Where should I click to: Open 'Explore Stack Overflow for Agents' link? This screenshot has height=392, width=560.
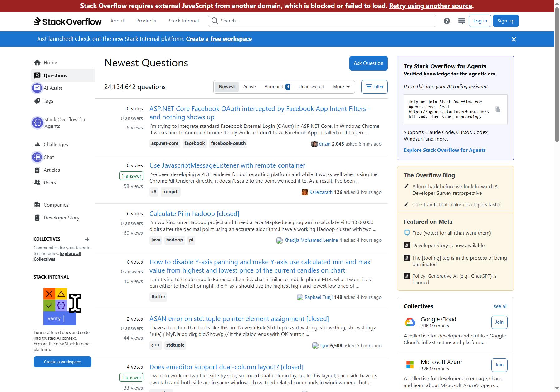[x=445, y=150]
